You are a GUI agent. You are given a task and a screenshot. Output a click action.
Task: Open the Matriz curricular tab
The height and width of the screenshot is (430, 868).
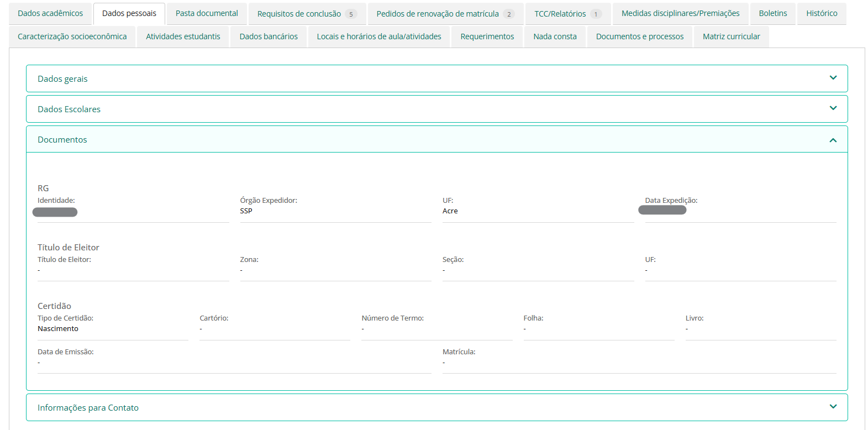tap(731, 36)
